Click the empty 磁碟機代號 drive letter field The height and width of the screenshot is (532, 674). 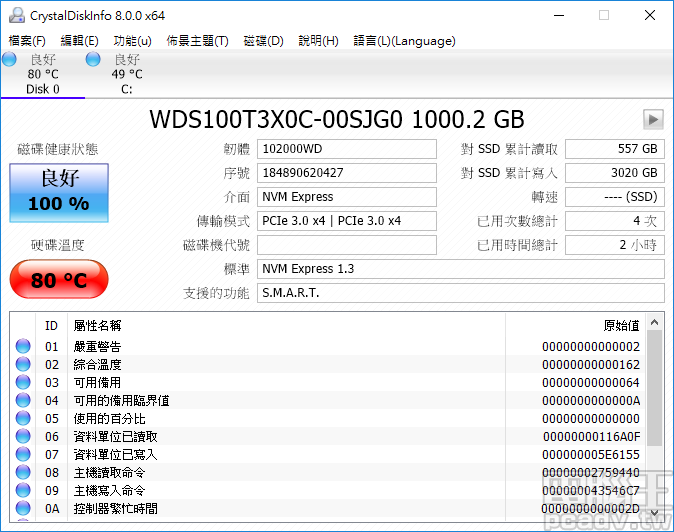[x=347, y=245]
